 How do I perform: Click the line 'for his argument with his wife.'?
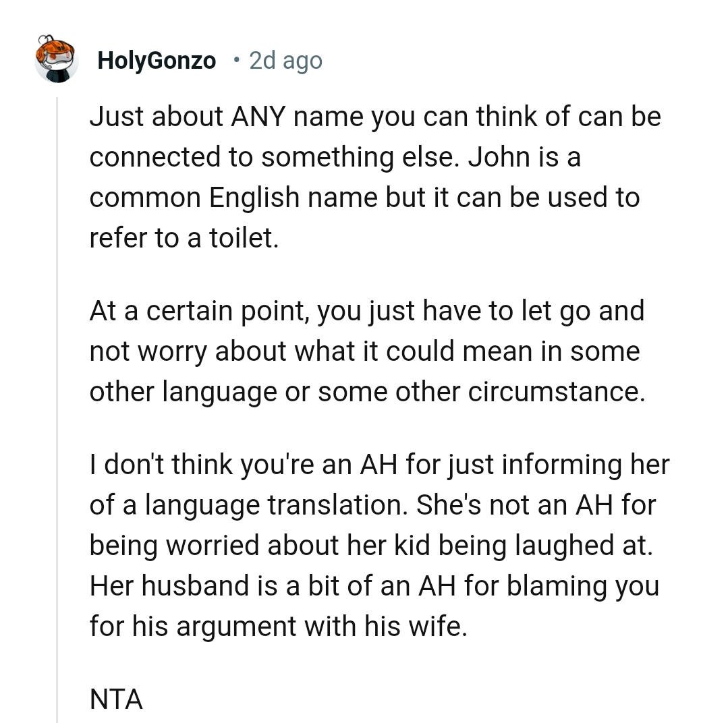[277, 627]
